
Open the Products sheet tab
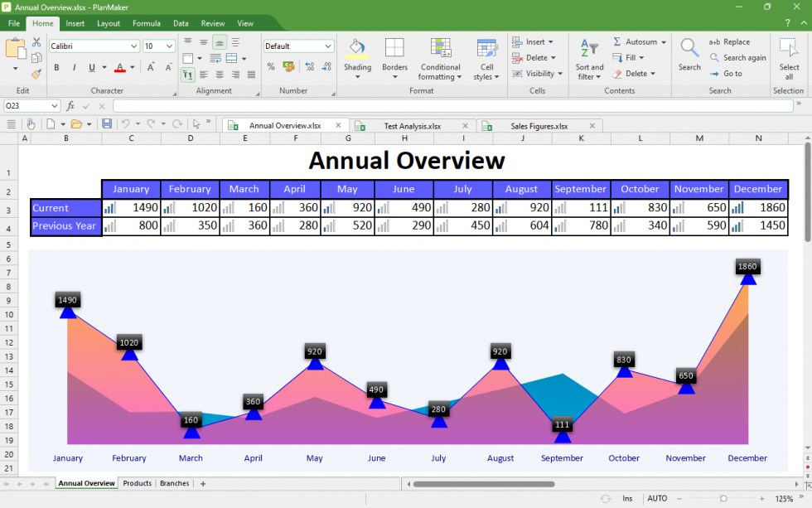click(136, 483)
